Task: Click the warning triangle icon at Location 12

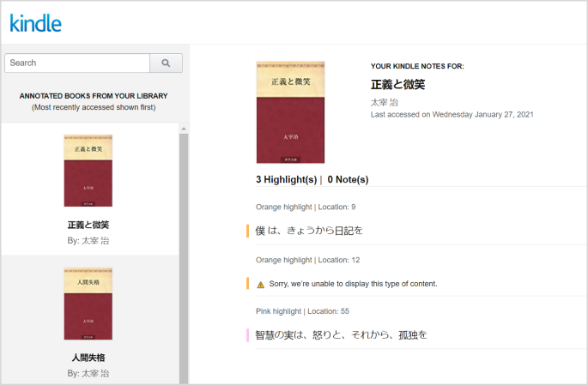Action: pos(261,285)
